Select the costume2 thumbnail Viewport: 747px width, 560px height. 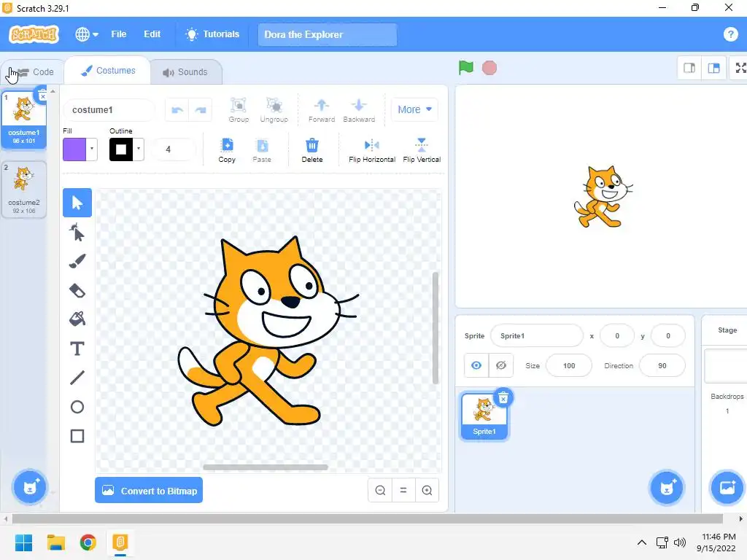click(x=24, y=190)
